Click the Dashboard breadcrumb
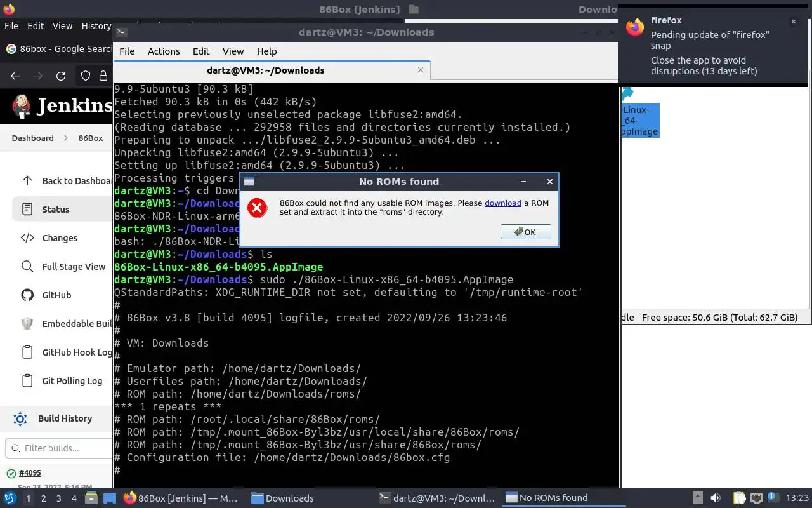Screen dimensions: 812x508 [x=32, y=138]
